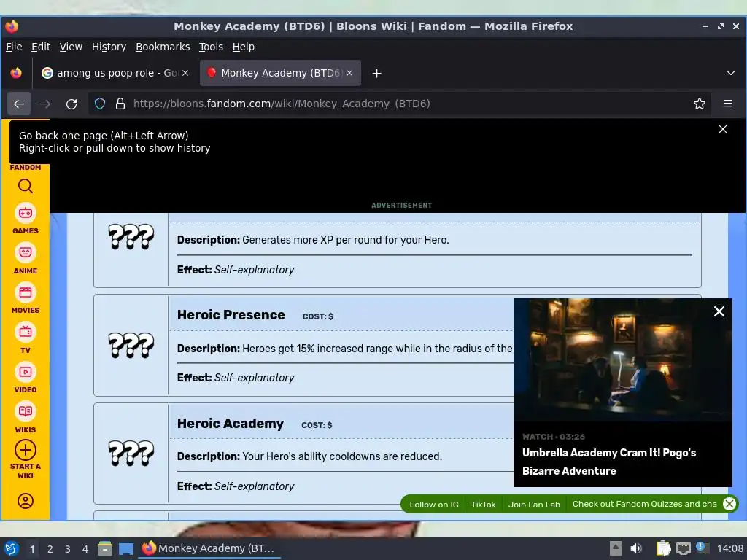747x560 pixels.
Task: Open the user profile icon in sidebar
Action: 26,501
